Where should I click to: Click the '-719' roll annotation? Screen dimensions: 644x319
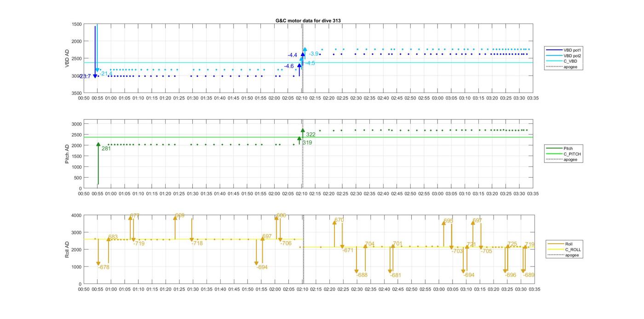pos(139,244)
